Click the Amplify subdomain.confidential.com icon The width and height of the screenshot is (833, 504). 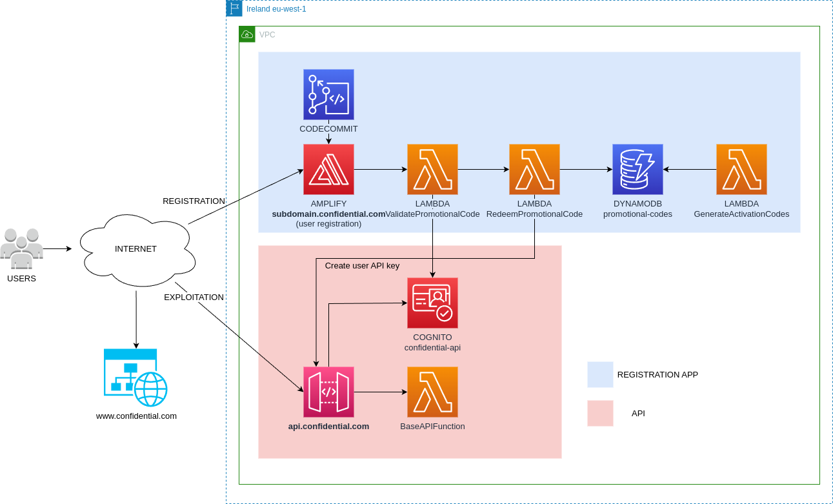coord(328,168)
